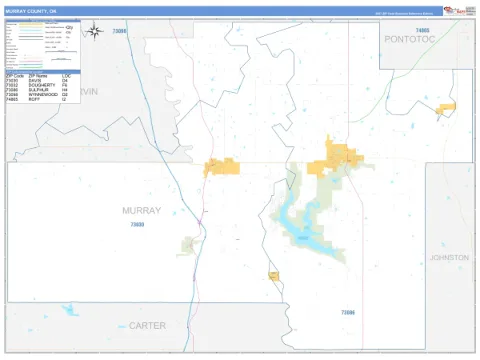Screen dimensions: 480x360
Task: Click the compass rose on the map
Action: (x=94, y=32)
